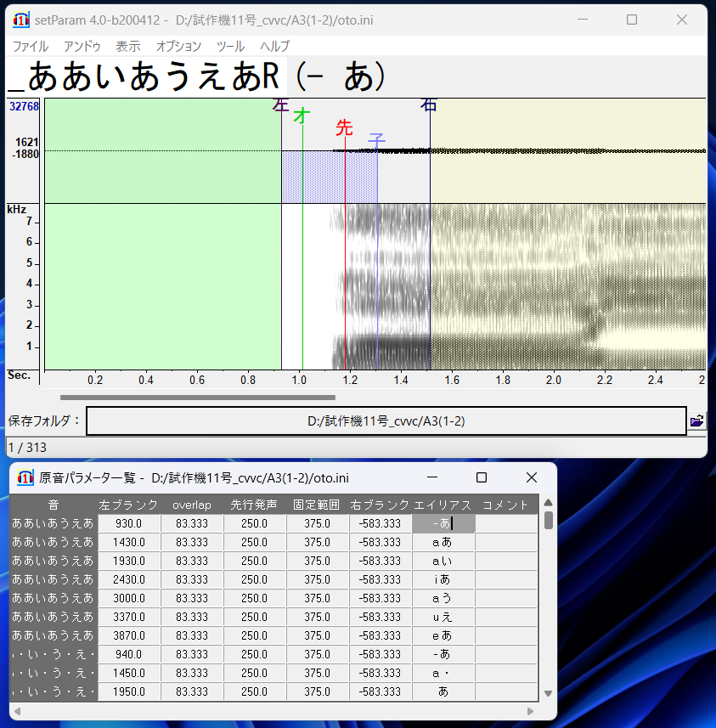
Task: Click the 先行発声 column header
Action: coord(254,505)
